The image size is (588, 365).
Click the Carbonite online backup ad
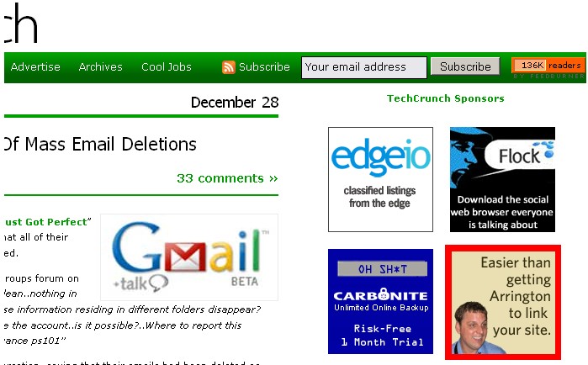380,301
